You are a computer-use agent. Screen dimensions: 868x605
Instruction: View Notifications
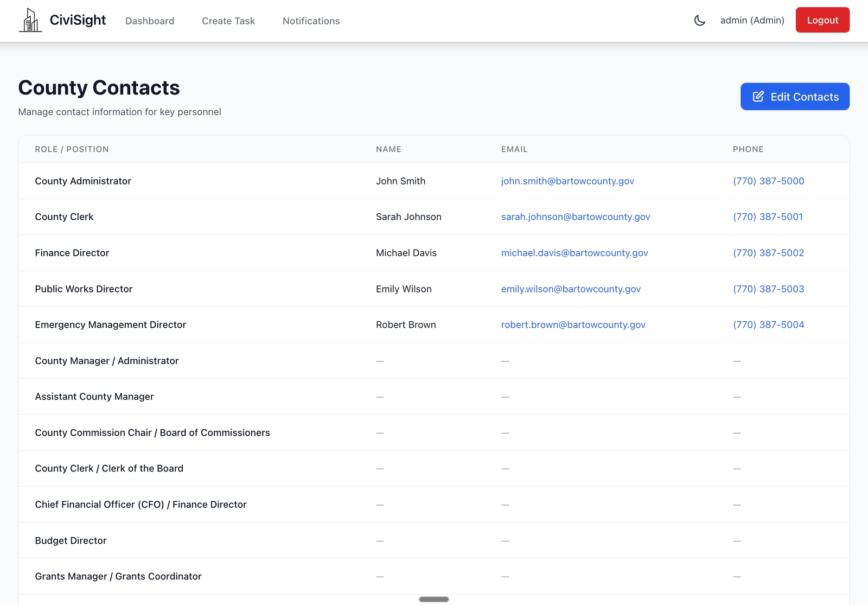pos(311,21)
